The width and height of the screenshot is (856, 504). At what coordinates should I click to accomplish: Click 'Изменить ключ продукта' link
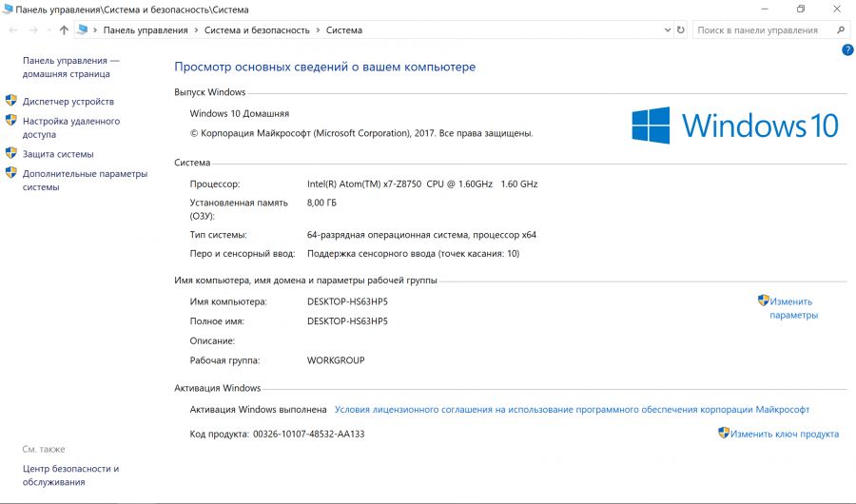[x=785, y=434]
